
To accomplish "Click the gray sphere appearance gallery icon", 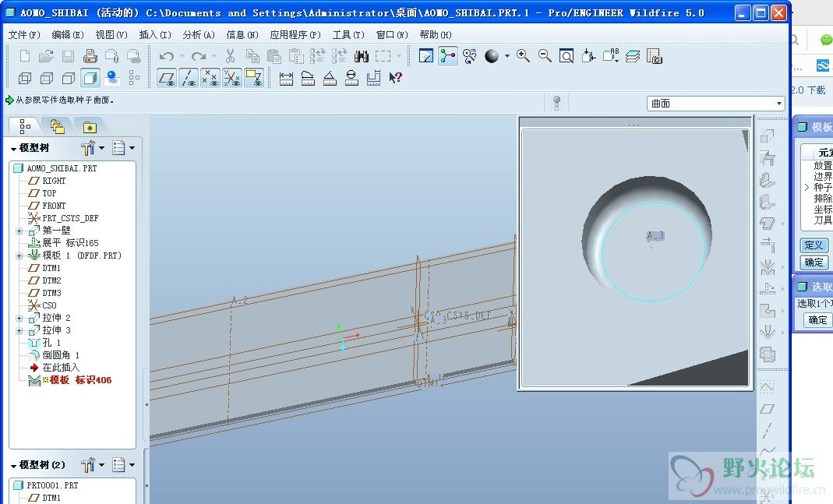I will [x=492, y=56].
